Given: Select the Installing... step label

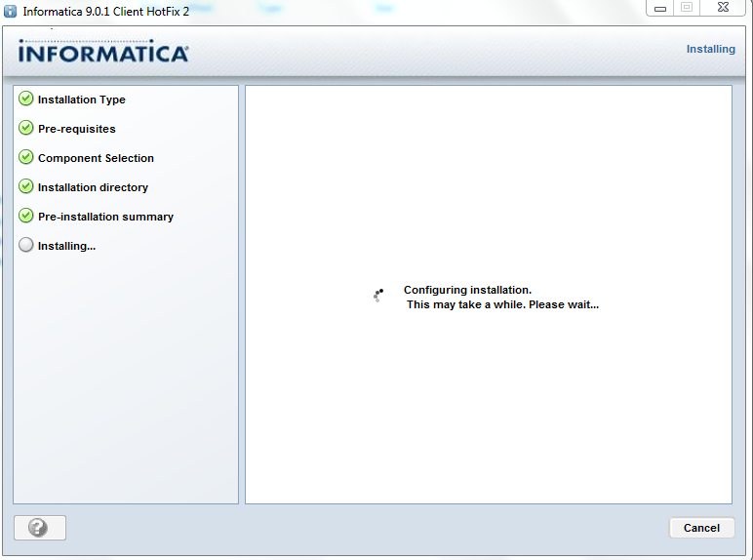Looking at the screenshot, I should 66,246.
